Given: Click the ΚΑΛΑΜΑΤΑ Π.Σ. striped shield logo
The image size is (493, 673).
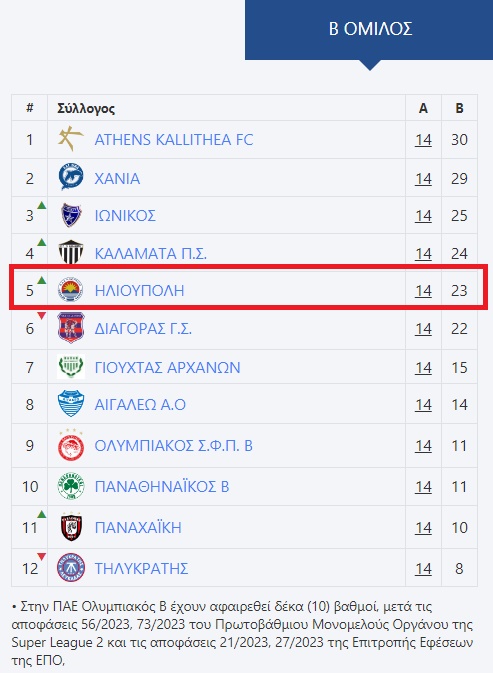Looking at the screenshot, I should (71, 252).
